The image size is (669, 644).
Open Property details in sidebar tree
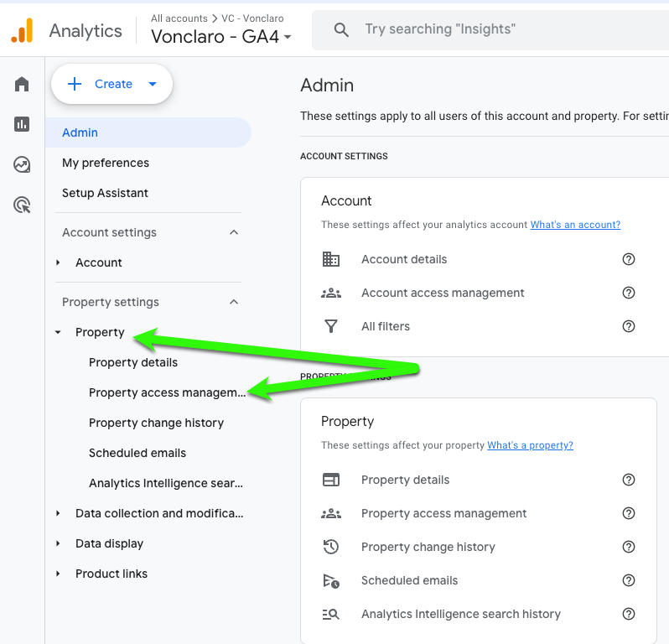point(133,363)
